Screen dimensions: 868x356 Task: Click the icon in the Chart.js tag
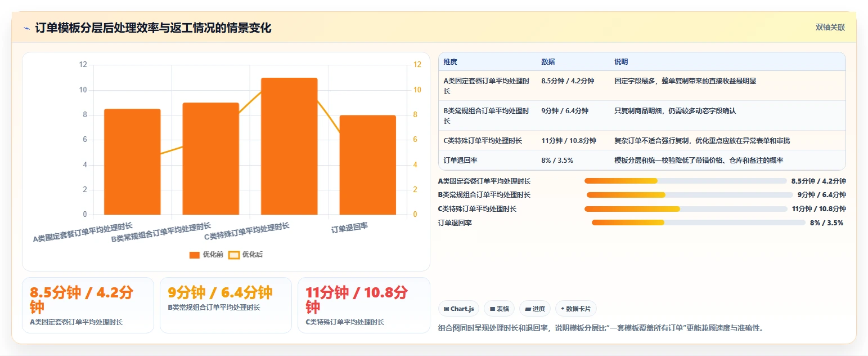(x=446, y=309)
